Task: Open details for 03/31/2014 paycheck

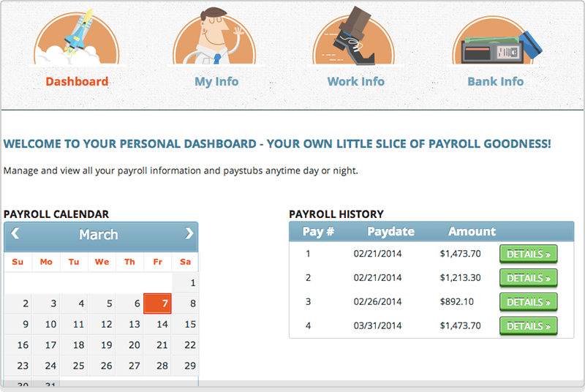Action: tap(528, 326)
